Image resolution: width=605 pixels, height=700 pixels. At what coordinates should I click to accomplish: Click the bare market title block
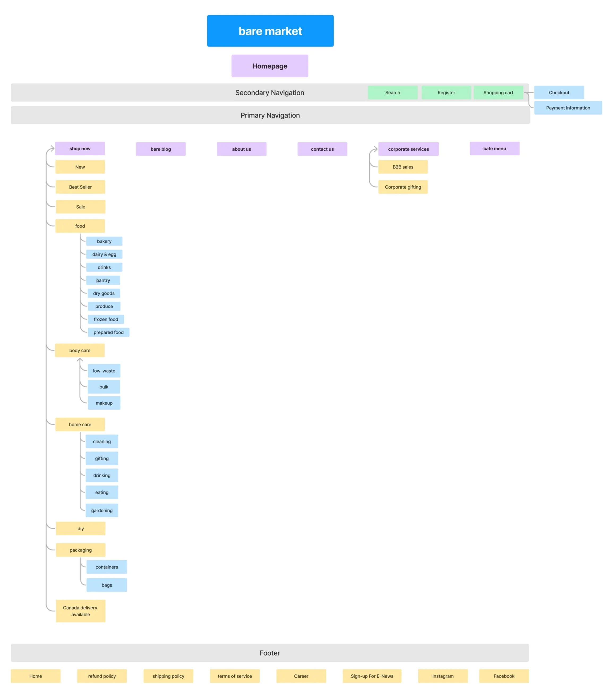[270, 31]
